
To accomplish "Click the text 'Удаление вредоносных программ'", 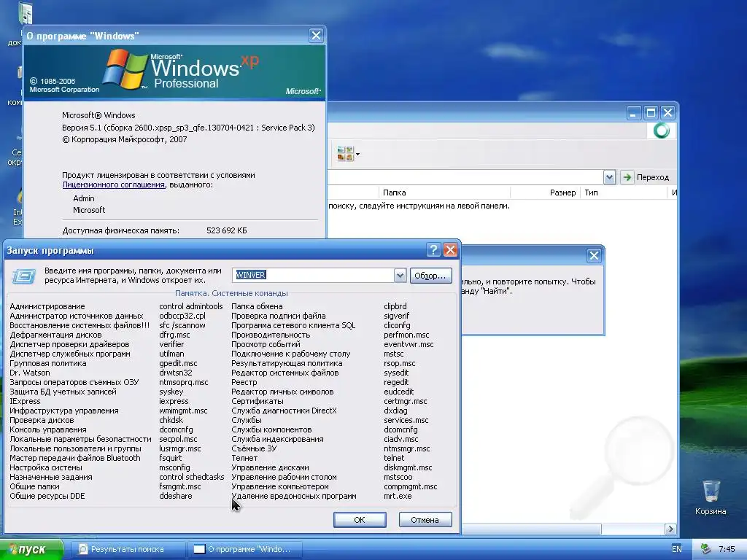I will click(294, 496).
